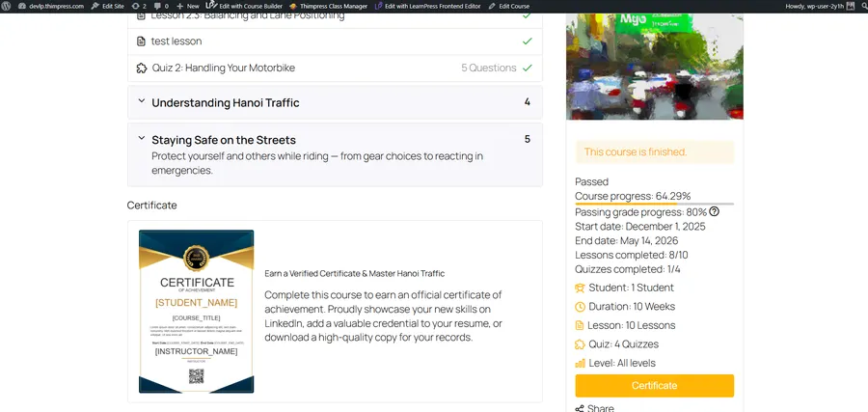The height and width of the screenshot is (412, 868).
Task: Click 'Quiz: 4 Quizzes' text
Action: click(x=623, y=344)
